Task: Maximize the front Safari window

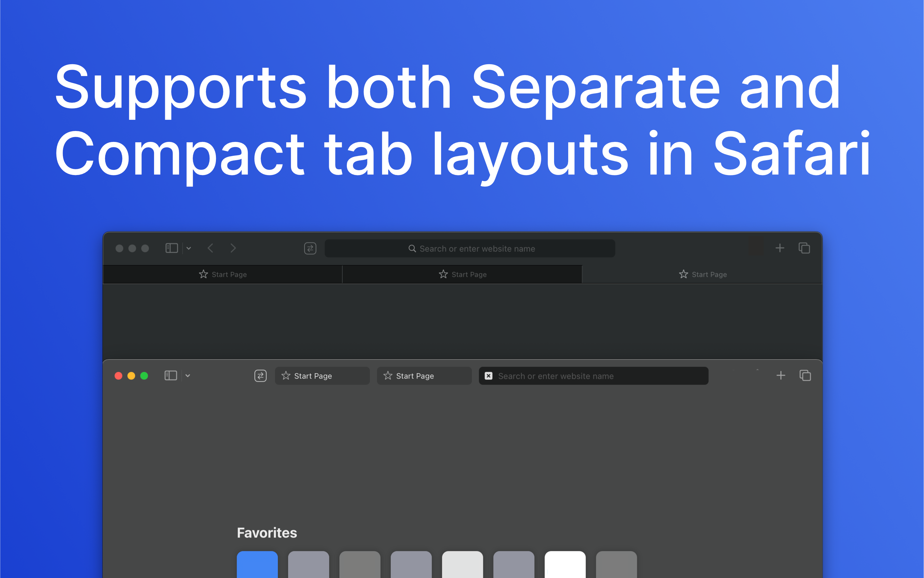Action: tap(144, 376)
